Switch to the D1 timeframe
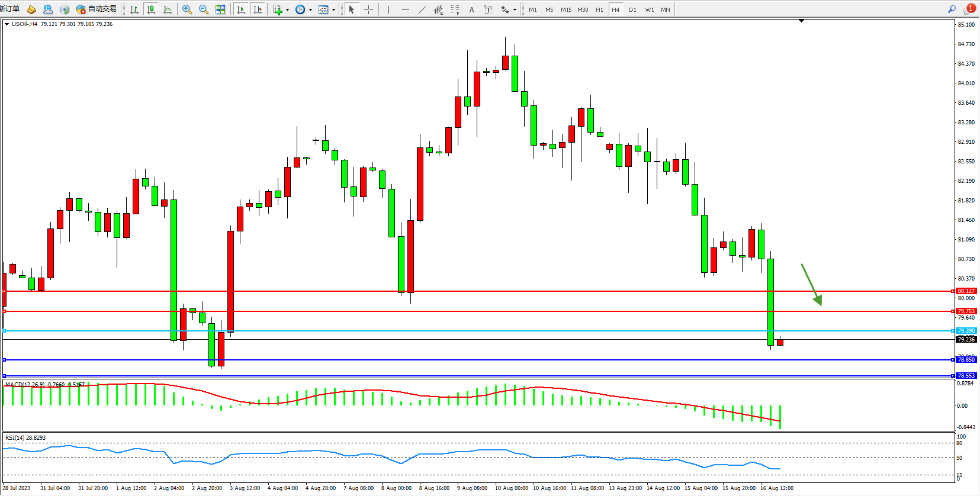980x496 pixels. tap(632, 9)
